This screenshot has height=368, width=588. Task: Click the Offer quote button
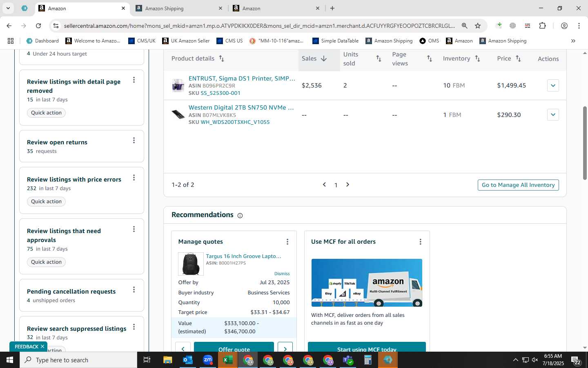[234, 347]
